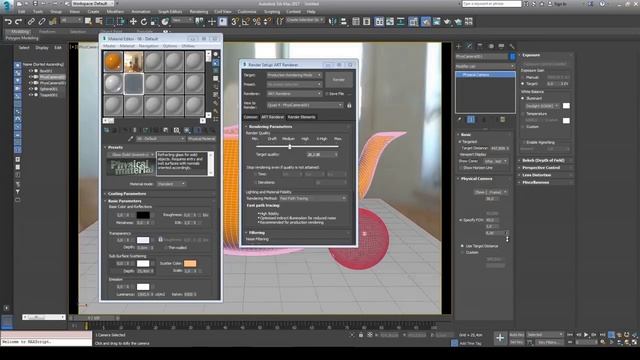The width and height of the screenshot is (640, 360).
Task: Open the Graph Editors menu
Action: pyautogui.click(x=170, y=12)
